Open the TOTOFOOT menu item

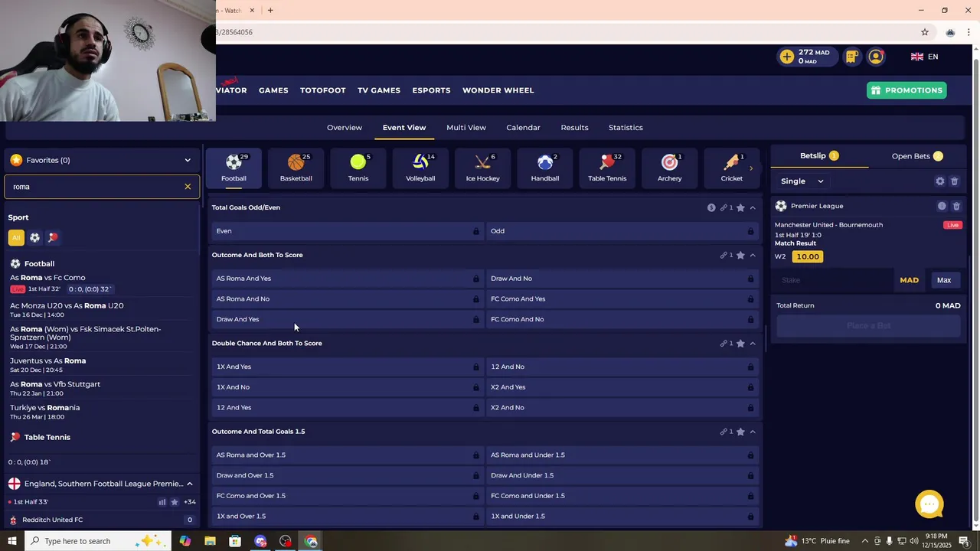pos(322,90)
